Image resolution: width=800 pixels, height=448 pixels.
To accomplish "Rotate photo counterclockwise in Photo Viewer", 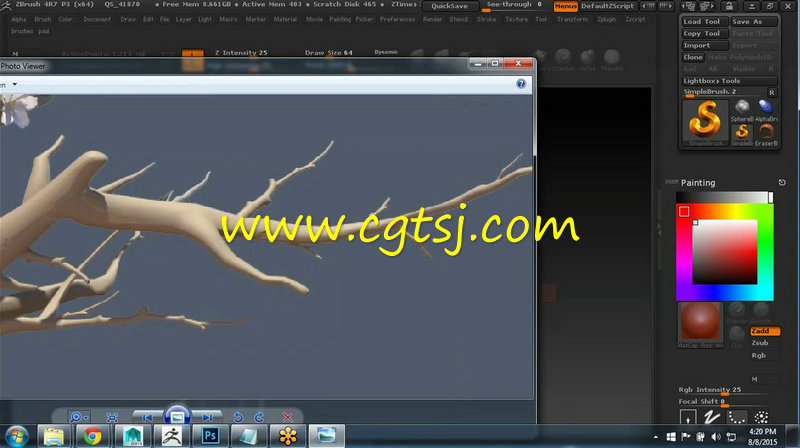I will point(238,417).
